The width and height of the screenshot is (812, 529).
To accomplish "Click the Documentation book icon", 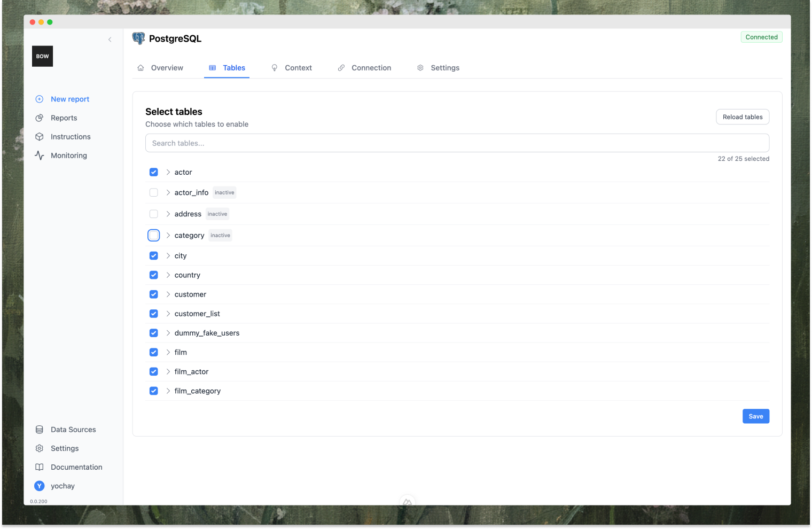I will pyautogui.click(x=40, y=467).
